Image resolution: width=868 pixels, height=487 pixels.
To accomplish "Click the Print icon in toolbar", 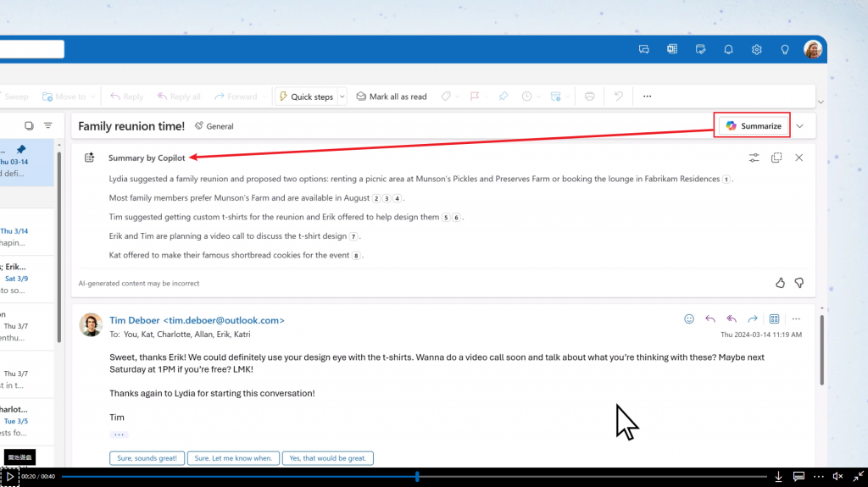I will coord(590,97).
